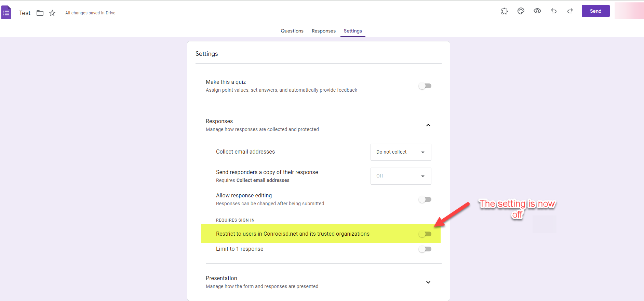Open Send responders a copy dropdown
The width and height of the screenshot is (644, 301).
click(401, 176)
